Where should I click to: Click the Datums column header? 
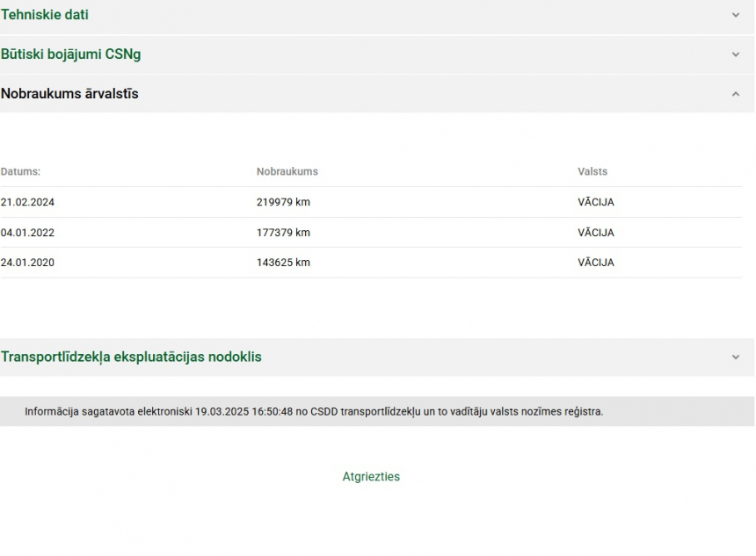pos(20,172)
